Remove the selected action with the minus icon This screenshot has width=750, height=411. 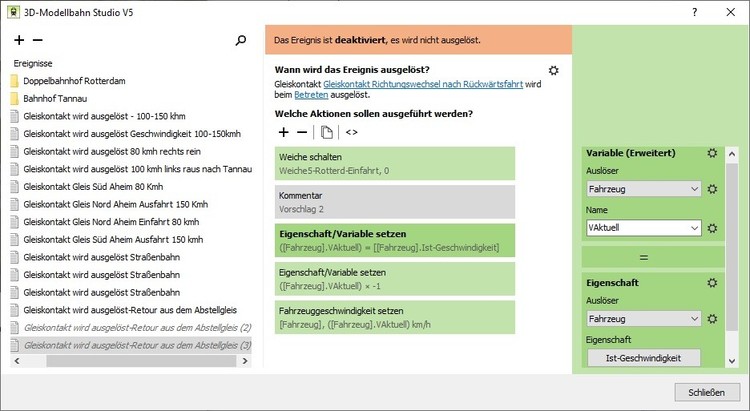[x=302, y=132]
